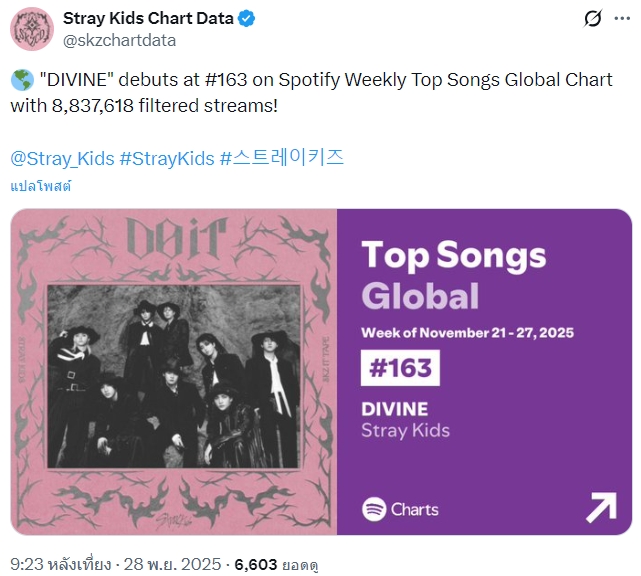Open the pink album cover image
This screenshot has height=576, width=641.
173,372
